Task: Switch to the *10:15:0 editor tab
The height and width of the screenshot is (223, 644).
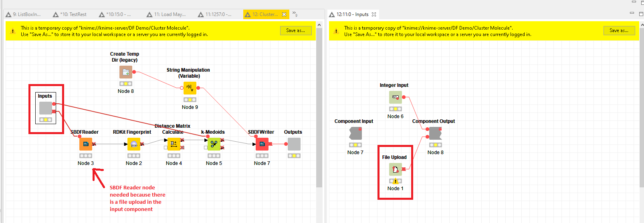Action: click(115, 14)
